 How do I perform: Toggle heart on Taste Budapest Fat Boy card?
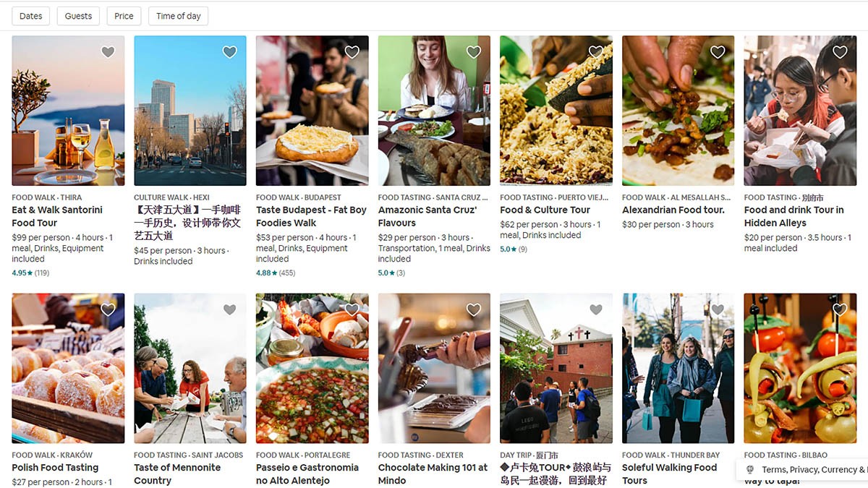pyautogui.click(x=352, y=52)
